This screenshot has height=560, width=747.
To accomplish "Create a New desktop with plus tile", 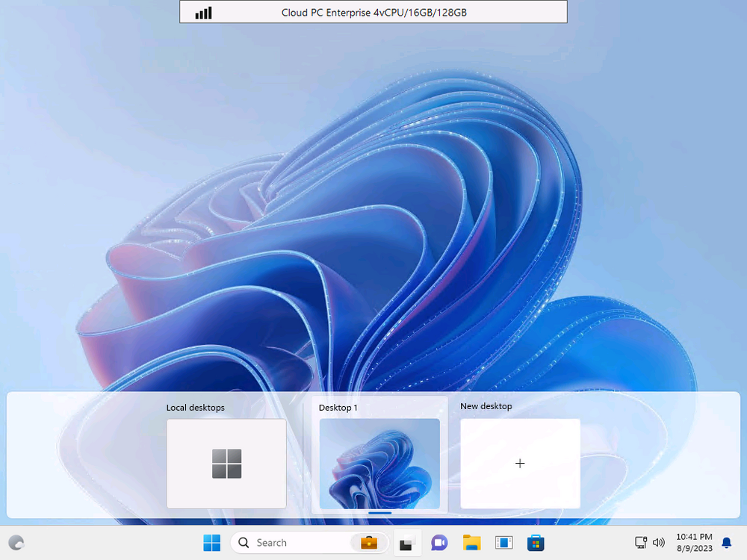I will click(x=520, y=464).
